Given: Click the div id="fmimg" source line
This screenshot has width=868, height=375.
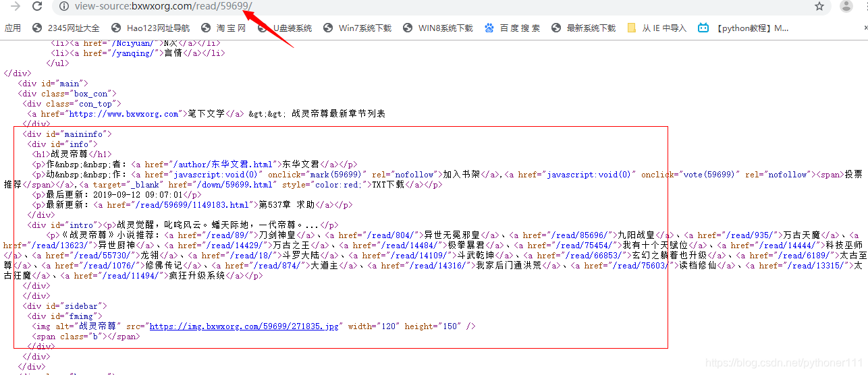Looking at the screenshot, I should (65, 316).
